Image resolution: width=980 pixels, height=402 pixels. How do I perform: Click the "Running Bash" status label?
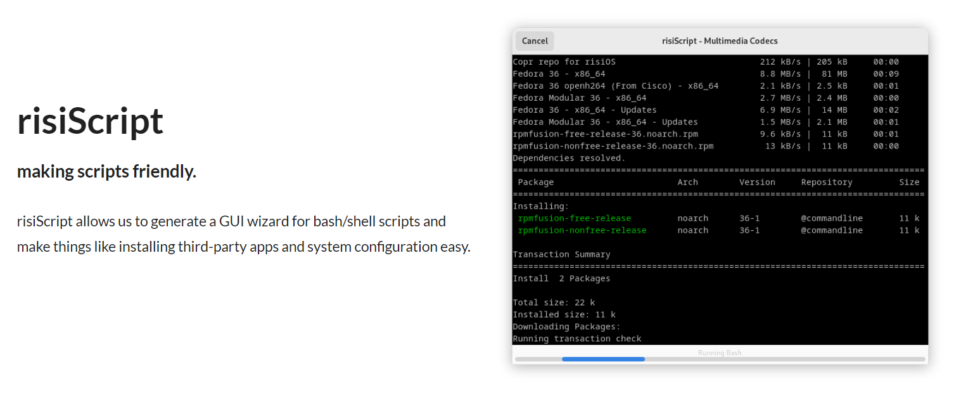pos(720,353)
